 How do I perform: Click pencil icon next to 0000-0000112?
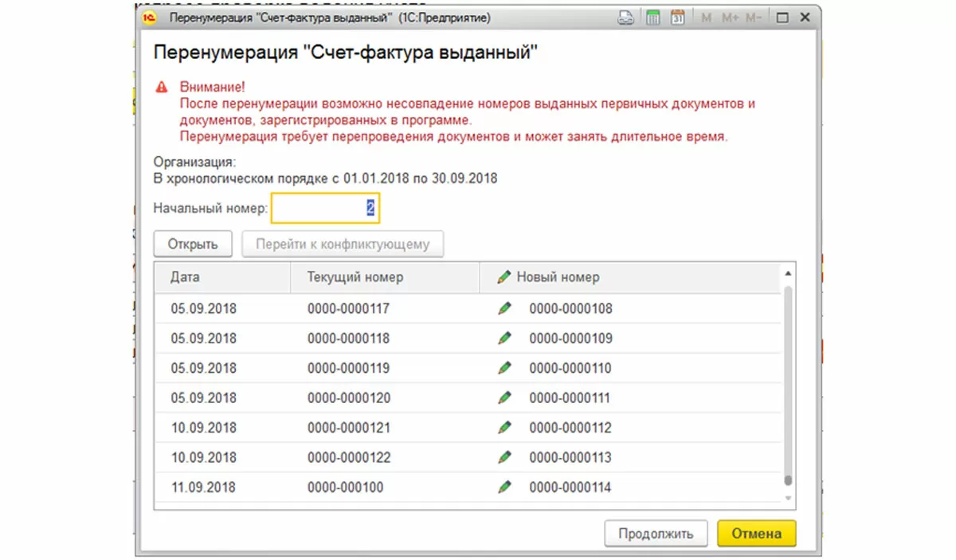[x=503, y=428]
